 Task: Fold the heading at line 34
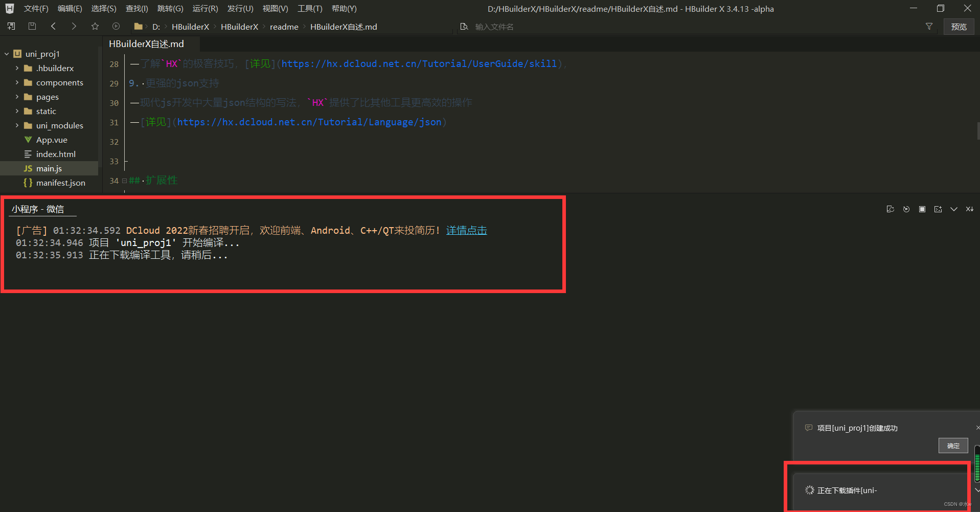pos(124,181)
